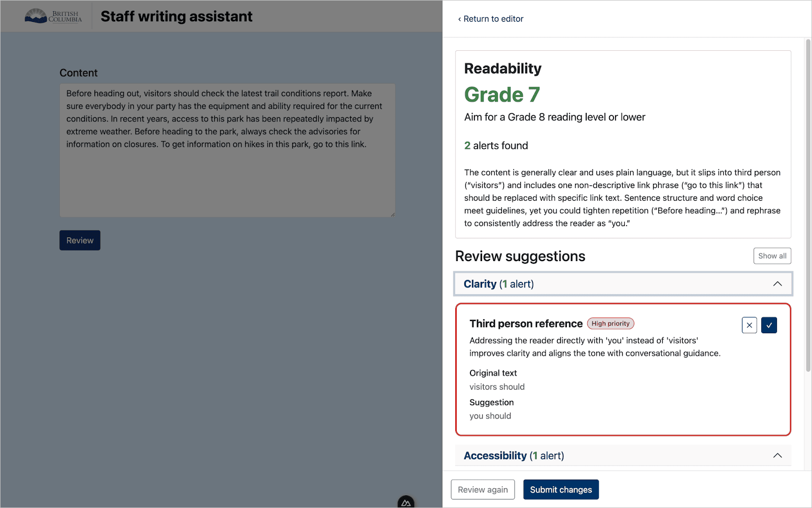Open the floating chat assistant mountain icon

click(x=405, y=502)
